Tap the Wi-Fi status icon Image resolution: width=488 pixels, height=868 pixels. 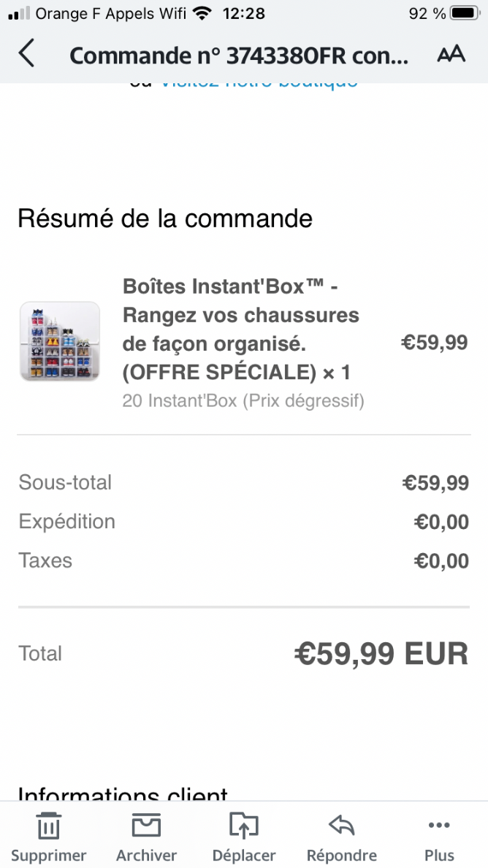[203, 13]
